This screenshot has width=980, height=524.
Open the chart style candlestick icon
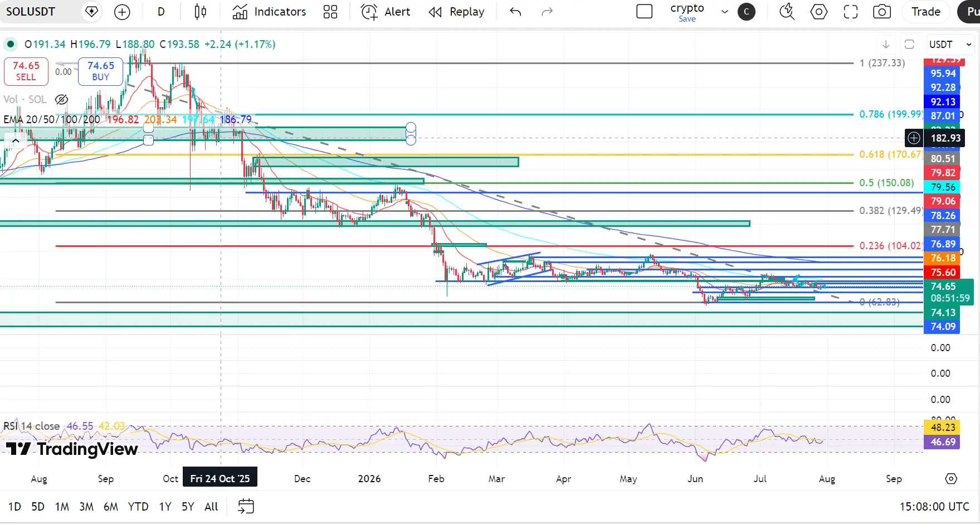[x=201, y=12]
